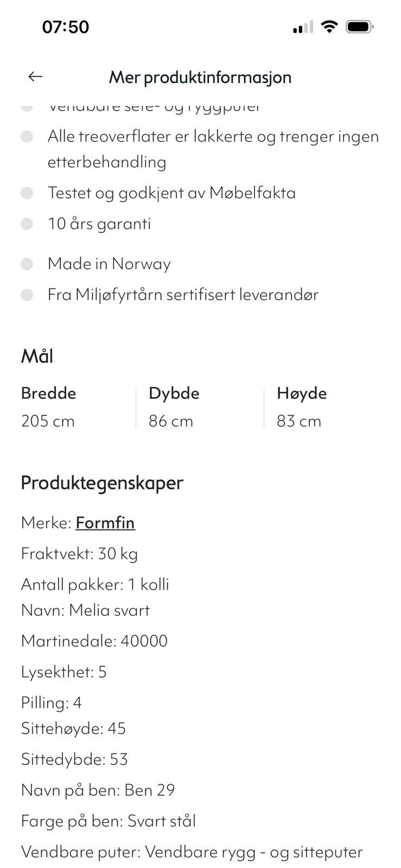Tap the Produktegenskaper section heading

click(x=102, y=482)
